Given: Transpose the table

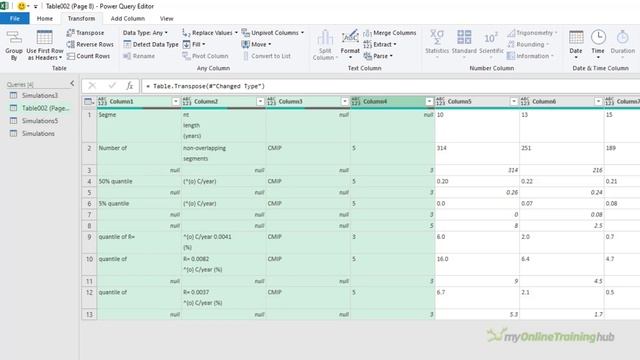Looking at the screenshot, I should [85, 33].
